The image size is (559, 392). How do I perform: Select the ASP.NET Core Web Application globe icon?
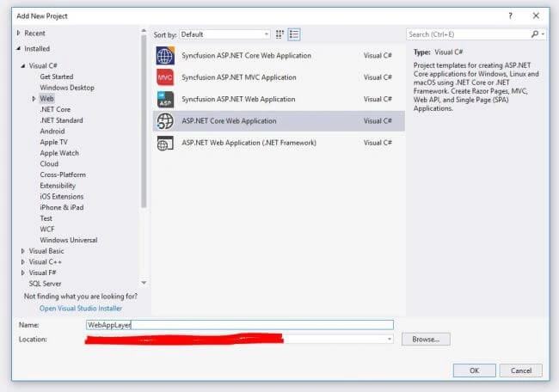pos(165,121)
